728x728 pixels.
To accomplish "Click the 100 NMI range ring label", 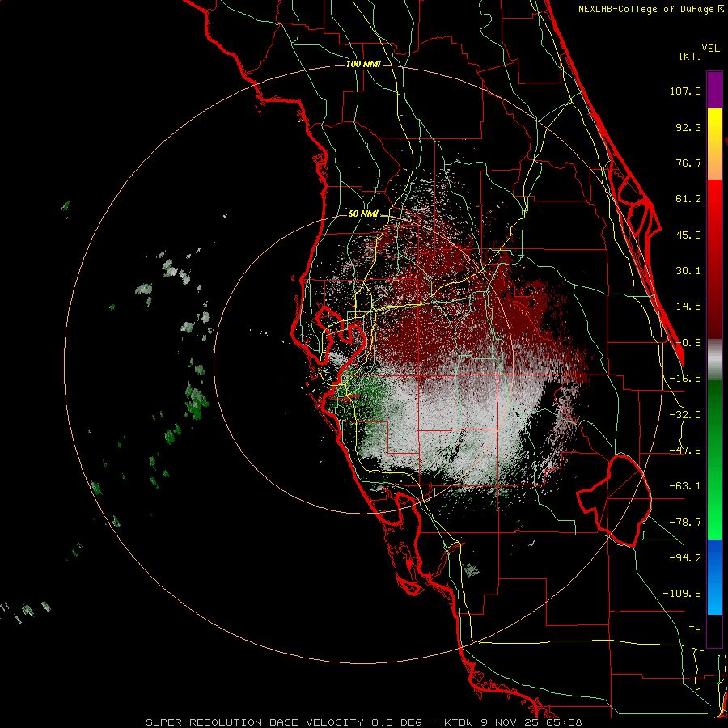I will (x=363, y=64).
